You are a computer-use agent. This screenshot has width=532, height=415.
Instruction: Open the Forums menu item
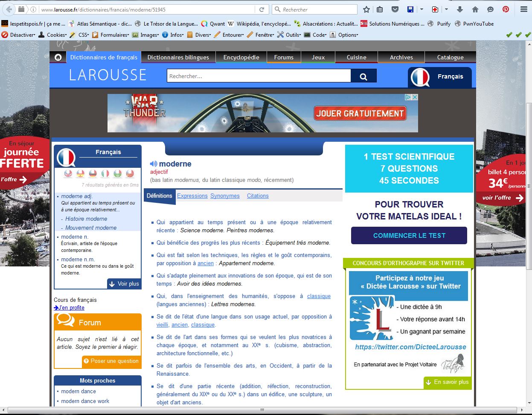point(284,57)
